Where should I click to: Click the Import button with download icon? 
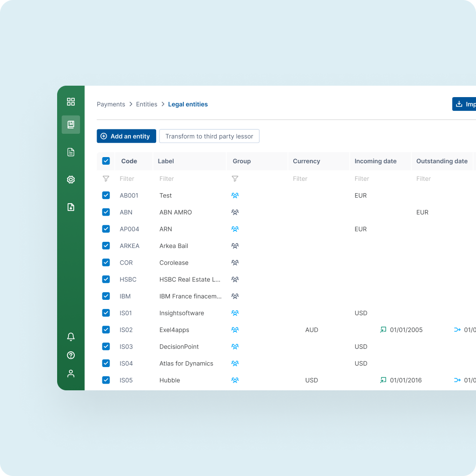(x=464, y=104)
